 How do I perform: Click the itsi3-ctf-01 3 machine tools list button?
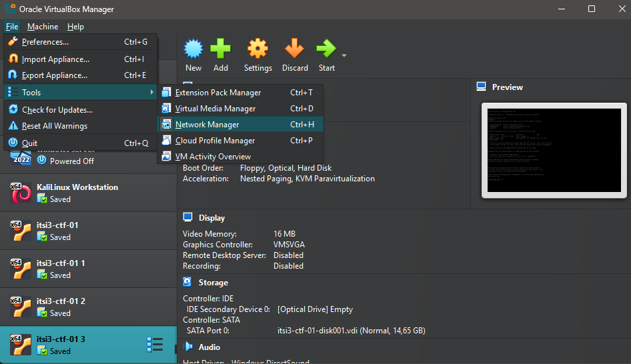[155, 345]
